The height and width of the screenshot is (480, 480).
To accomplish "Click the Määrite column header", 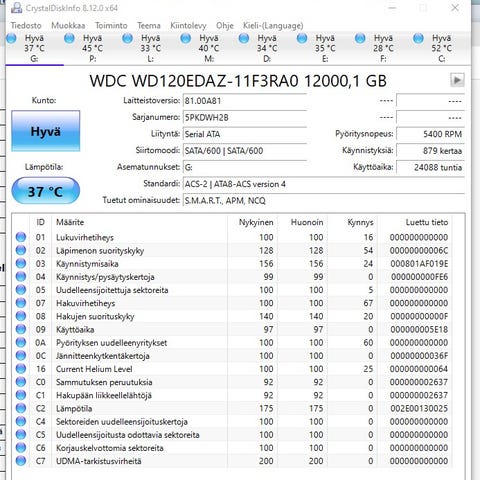I will click(x=140, y=222).
